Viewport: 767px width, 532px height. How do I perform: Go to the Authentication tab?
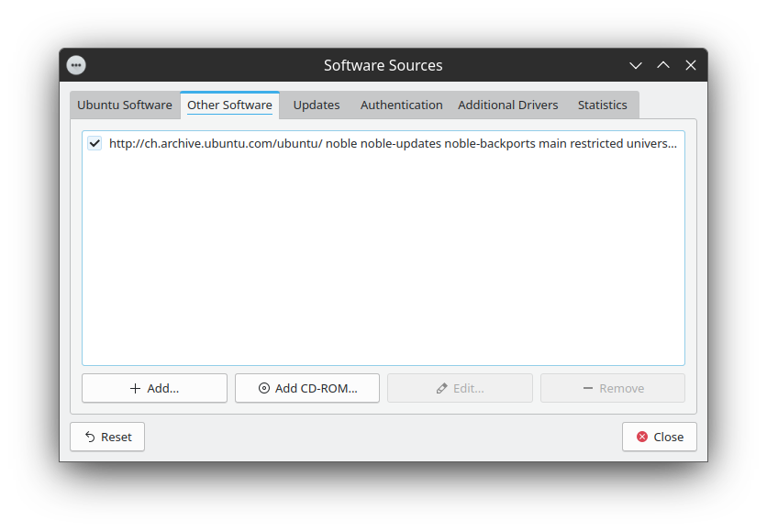401,105
